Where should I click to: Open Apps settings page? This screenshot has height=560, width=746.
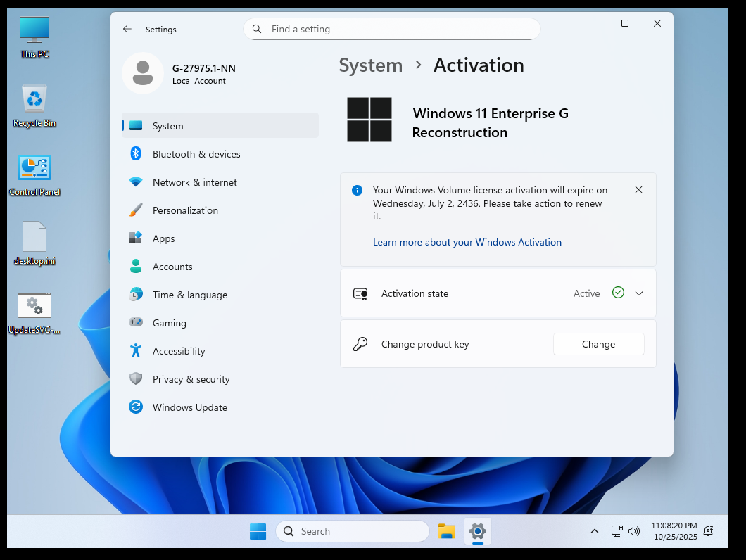(220, 238)
